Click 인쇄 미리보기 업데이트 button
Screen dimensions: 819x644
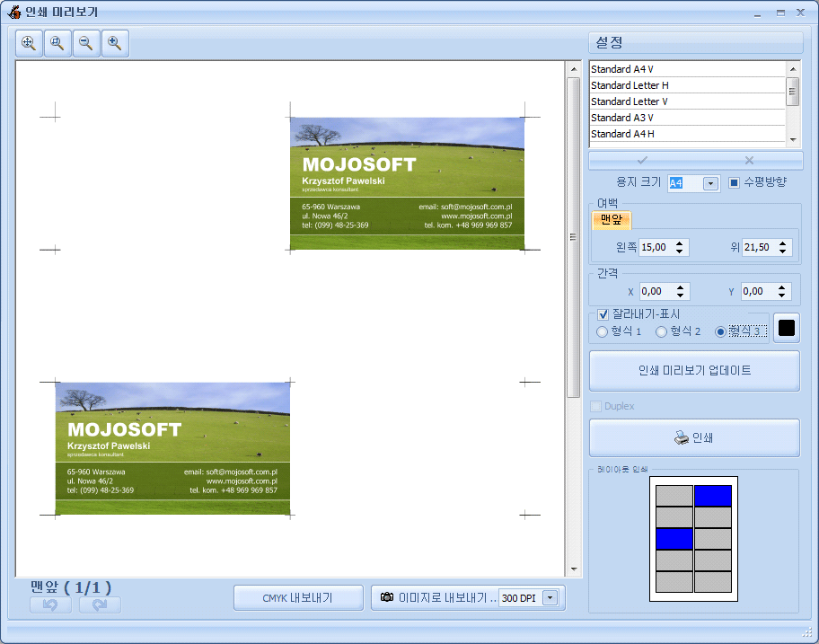[x=694, y=370]
